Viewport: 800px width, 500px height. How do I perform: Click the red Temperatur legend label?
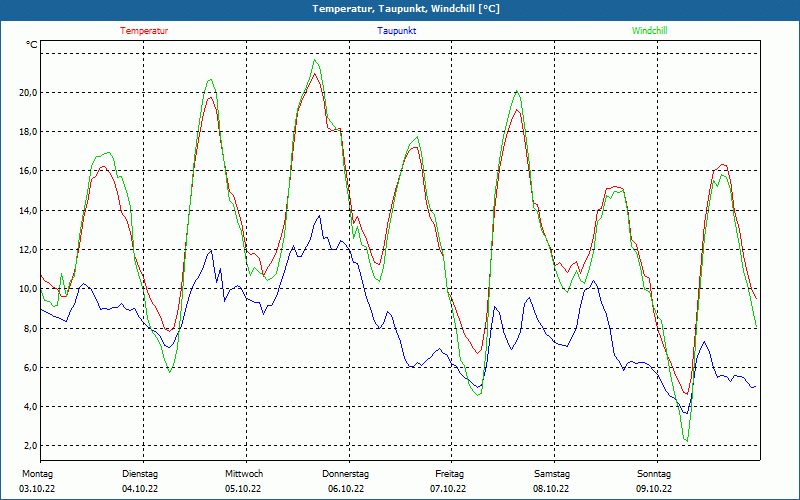click(x=144, y=31)
